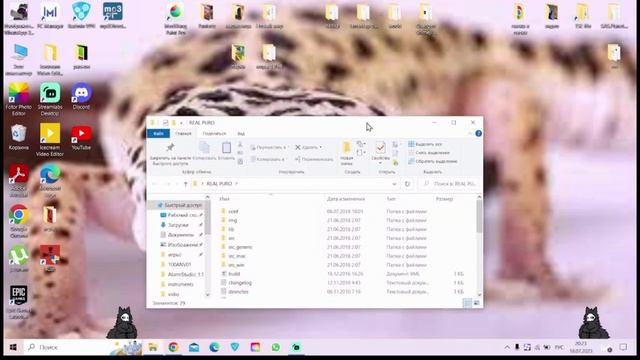Open the address bar history dropdown arrow
Image resolution: width=640 pixels, height=360 pixels.
[394, 184]
